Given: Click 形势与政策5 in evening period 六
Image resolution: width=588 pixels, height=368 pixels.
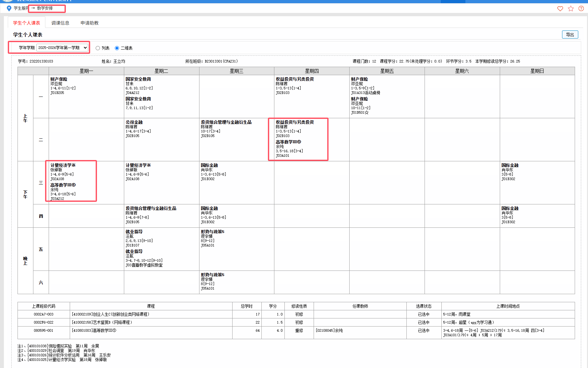Looking at the screenshot, I should [x=212, y=275].
